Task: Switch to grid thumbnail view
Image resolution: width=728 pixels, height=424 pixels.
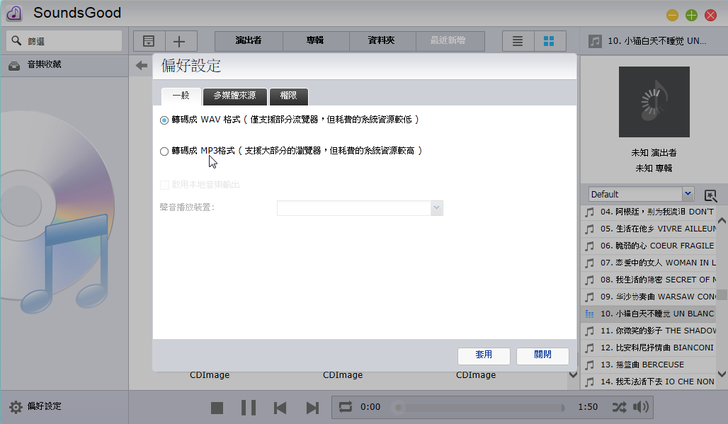Action: point(549,41)
